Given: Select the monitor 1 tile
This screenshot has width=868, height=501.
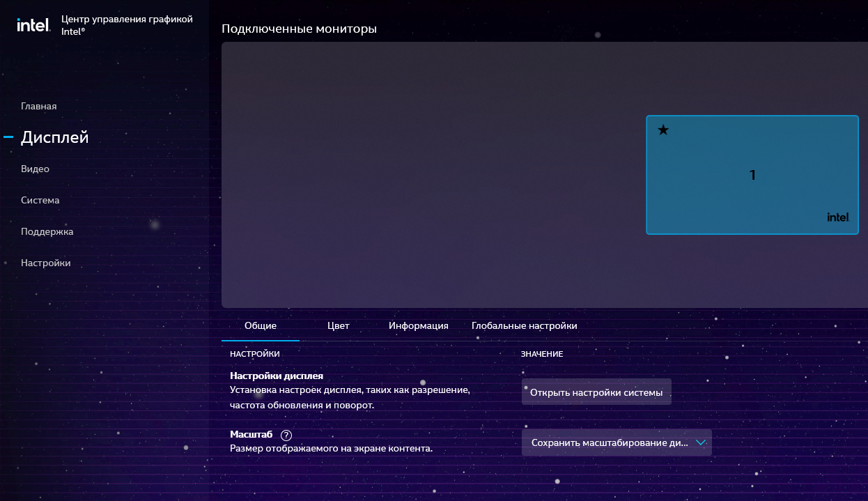Looking at the screenshot, I should 752,175.
